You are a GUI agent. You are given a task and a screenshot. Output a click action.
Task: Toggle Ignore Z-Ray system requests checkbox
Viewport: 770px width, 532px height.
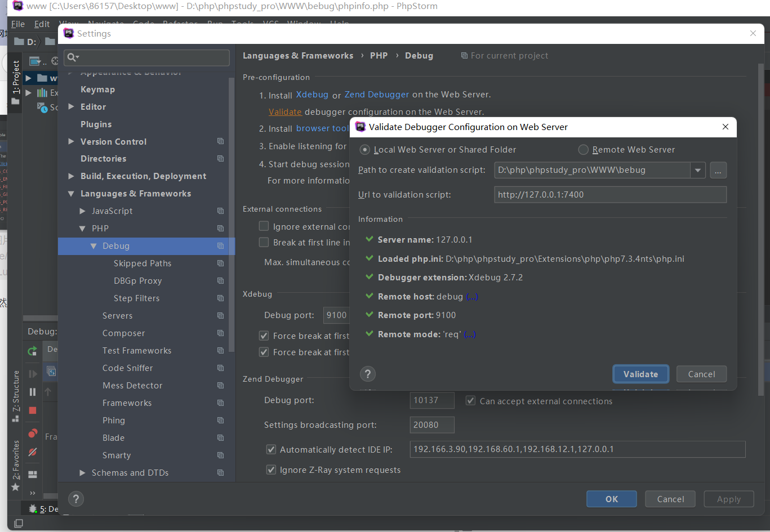tap(271, 470)
